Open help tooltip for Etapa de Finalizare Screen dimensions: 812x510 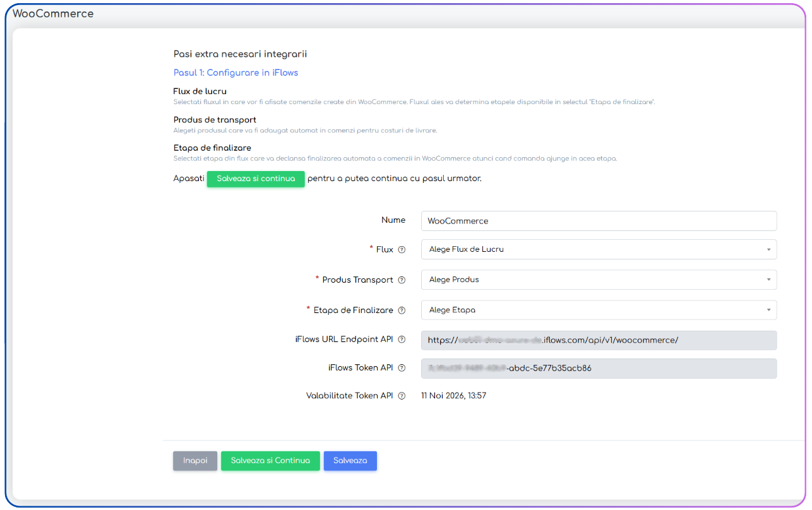[402, 311]
